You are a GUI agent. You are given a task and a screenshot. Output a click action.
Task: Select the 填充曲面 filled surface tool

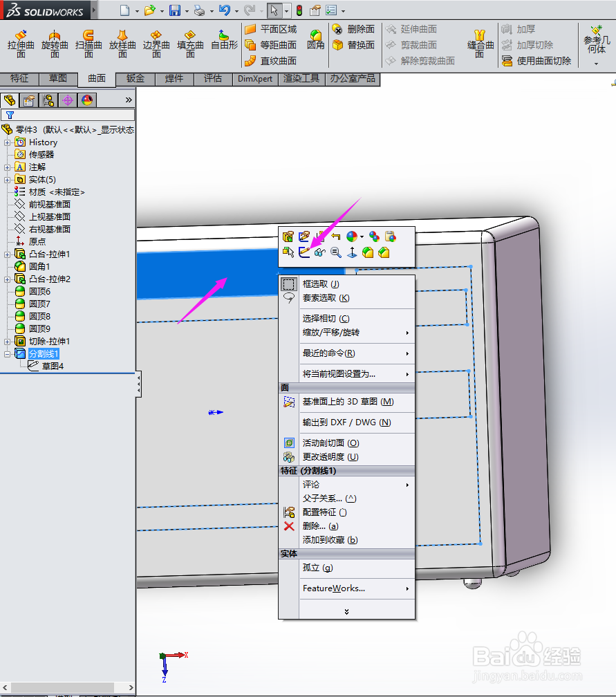point(190,44)
